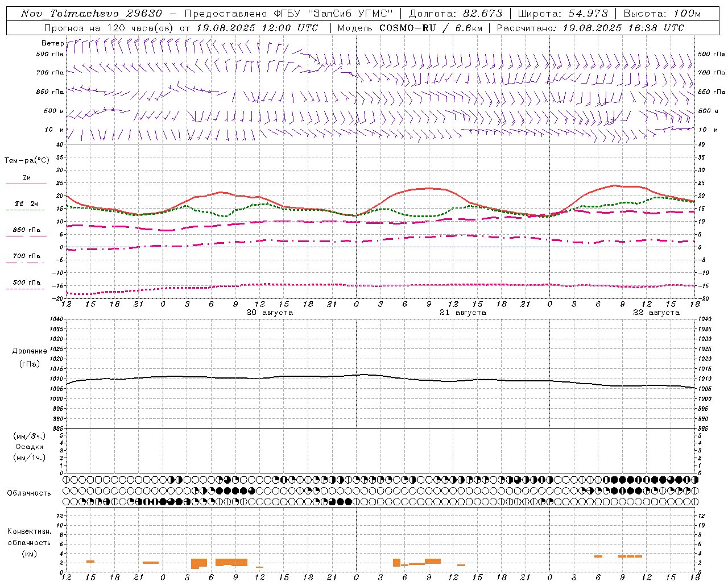Click the Широта: 54.973 header value
This screenshot has width=728, height=582.
click(x=562, y=14)
